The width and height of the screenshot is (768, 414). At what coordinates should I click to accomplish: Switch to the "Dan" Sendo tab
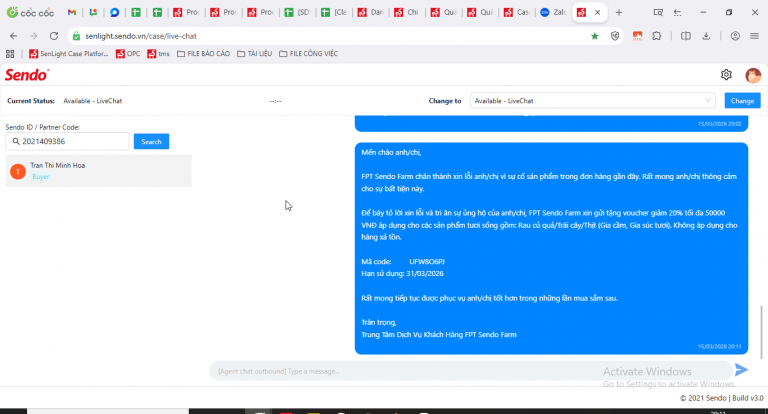370,12
